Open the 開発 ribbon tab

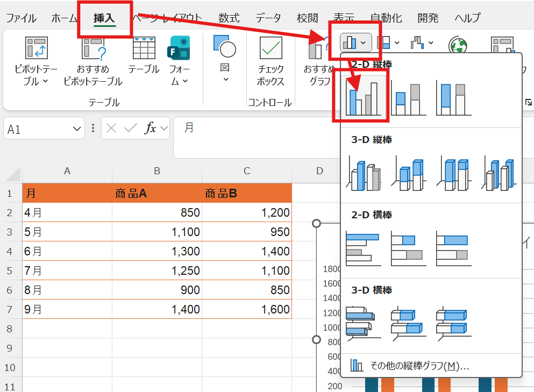pyautogui.click(x=428, y=17)
